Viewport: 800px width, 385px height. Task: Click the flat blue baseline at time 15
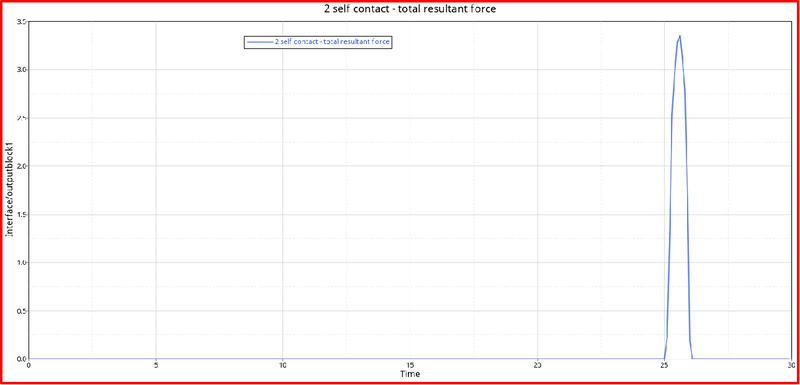tap(410, 358)
